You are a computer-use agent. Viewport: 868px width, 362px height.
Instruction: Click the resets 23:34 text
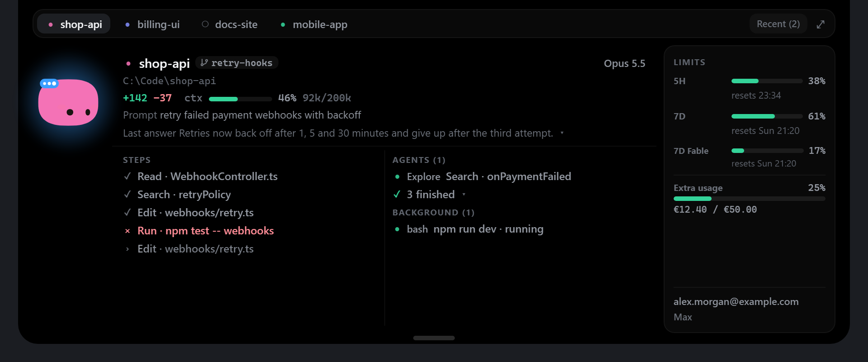pos(756,95)
